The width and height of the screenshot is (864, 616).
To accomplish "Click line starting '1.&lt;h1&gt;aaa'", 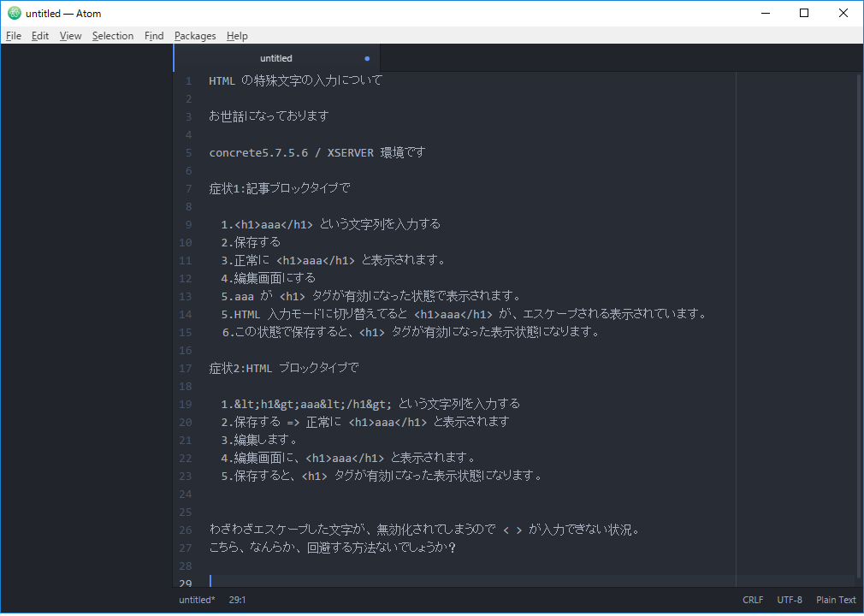I will [x=370, y=404].
